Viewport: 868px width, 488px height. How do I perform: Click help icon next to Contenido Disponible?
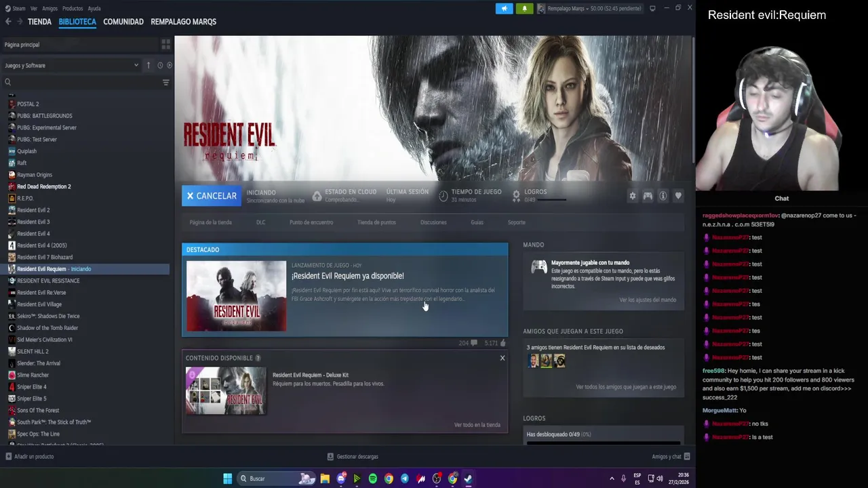(258, 358)
